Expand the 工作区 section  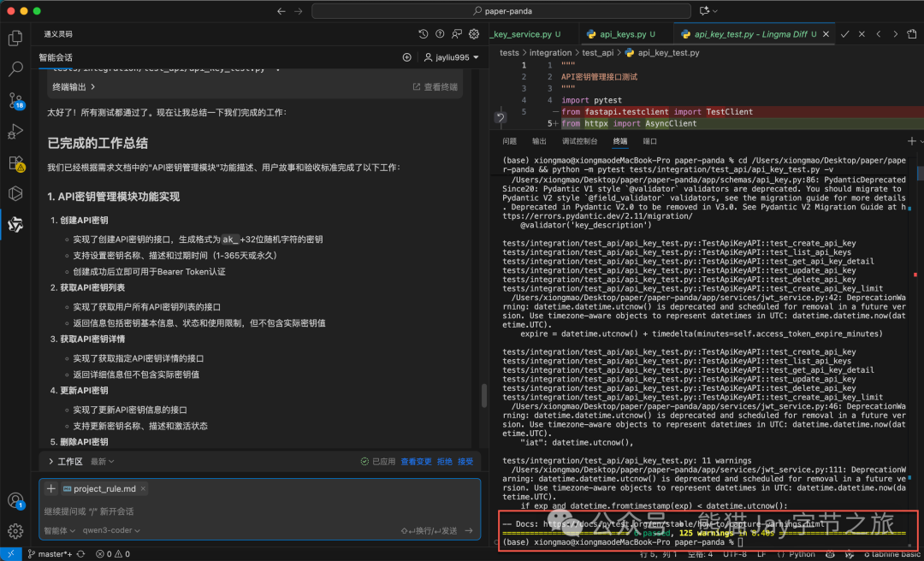(65, 462)
